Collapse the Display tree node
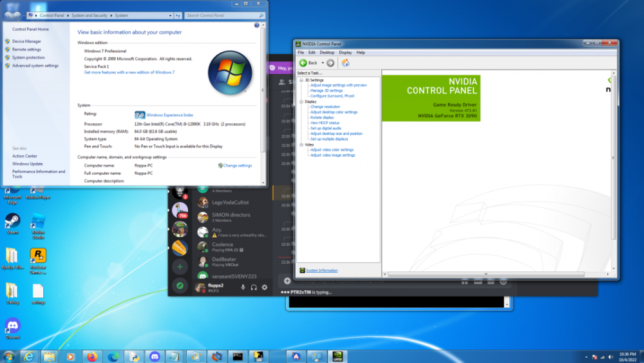 click(301, 101)
